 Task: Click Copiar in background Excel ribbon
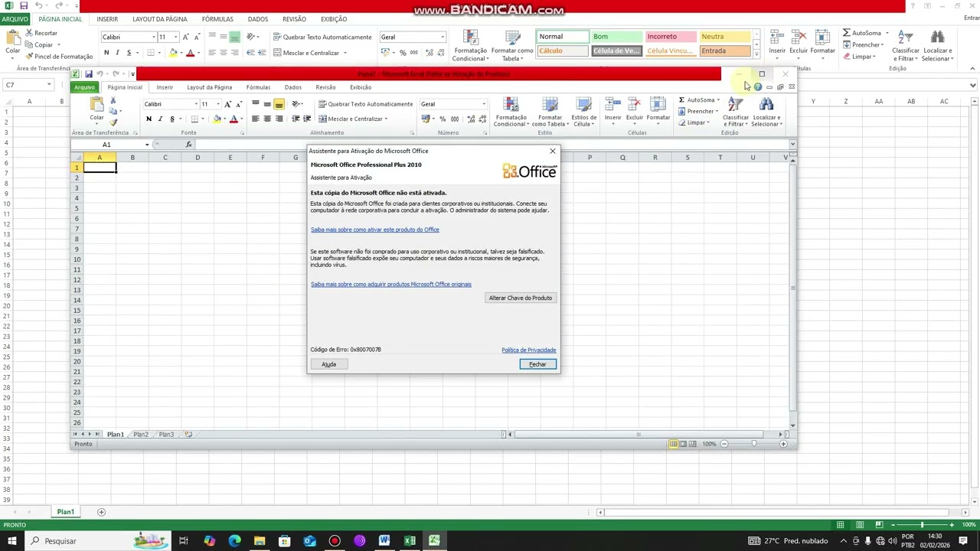point(39,44)
